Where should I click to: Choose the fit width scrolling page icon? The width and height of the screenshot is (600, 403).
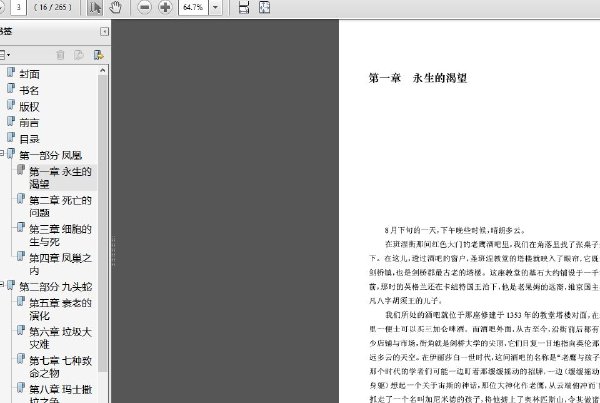point(244,7)
